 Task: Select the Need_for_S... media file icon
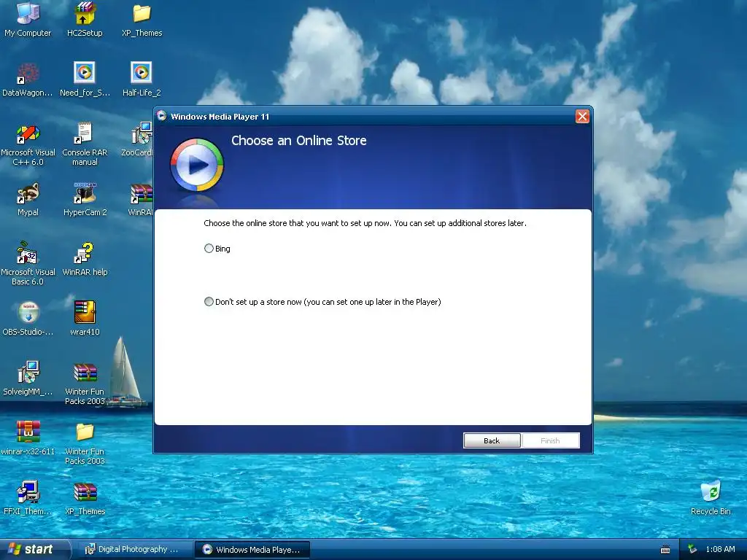pos(85,79)
